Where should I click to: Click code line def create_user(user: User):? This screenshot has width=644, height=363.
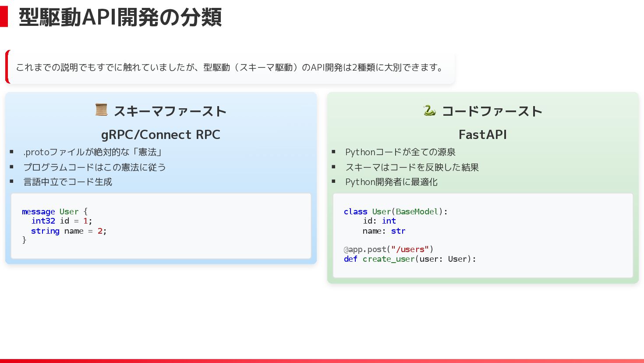pos(410,259)
